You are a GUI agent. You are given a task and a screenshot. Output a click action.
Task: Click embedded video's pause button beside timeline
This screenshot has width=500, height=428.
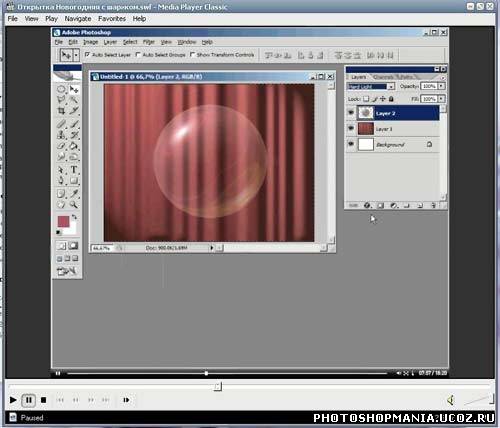click(58, 373)
